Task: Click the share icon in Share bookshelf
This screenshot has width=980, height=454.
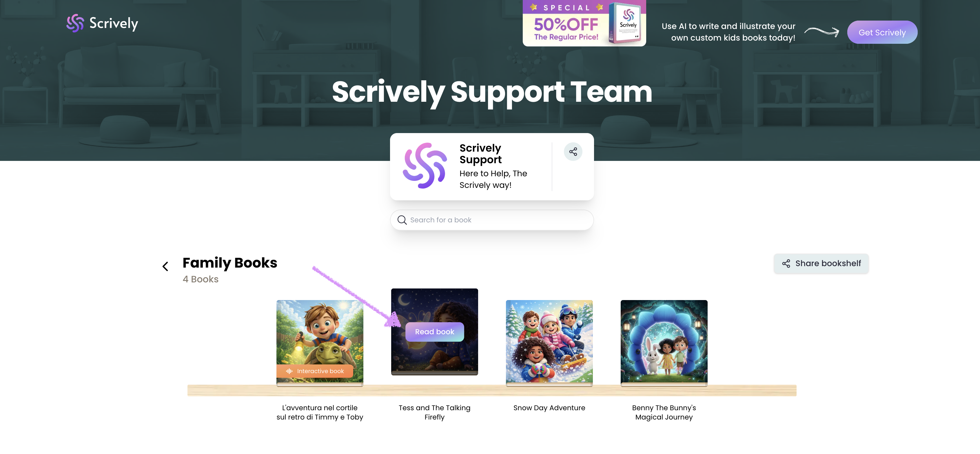Action: pyautogui.click(x=786, y=263)
